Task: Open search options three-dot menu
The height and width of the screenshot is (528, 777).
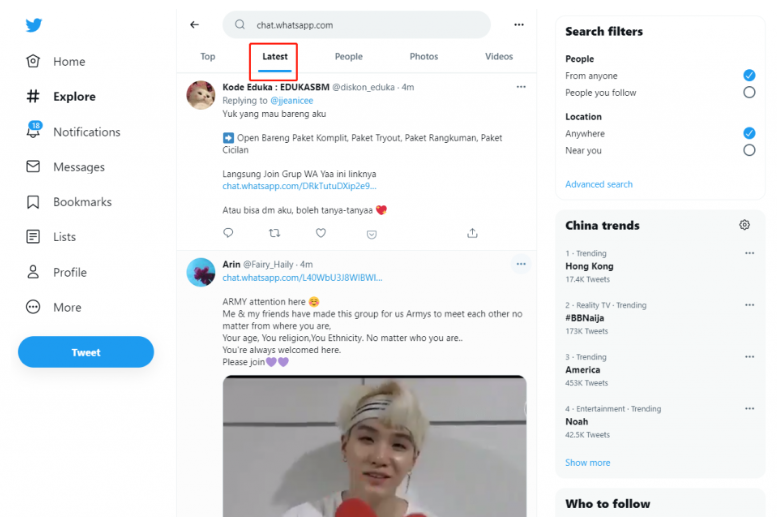Action: pyautogui.click(x=519, y=25)
